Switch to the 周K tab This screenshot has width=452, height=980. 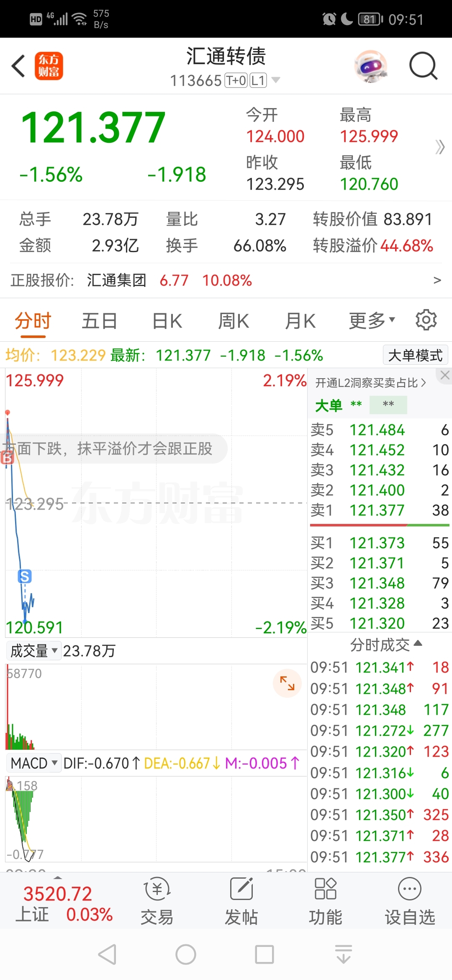point(233,321)
